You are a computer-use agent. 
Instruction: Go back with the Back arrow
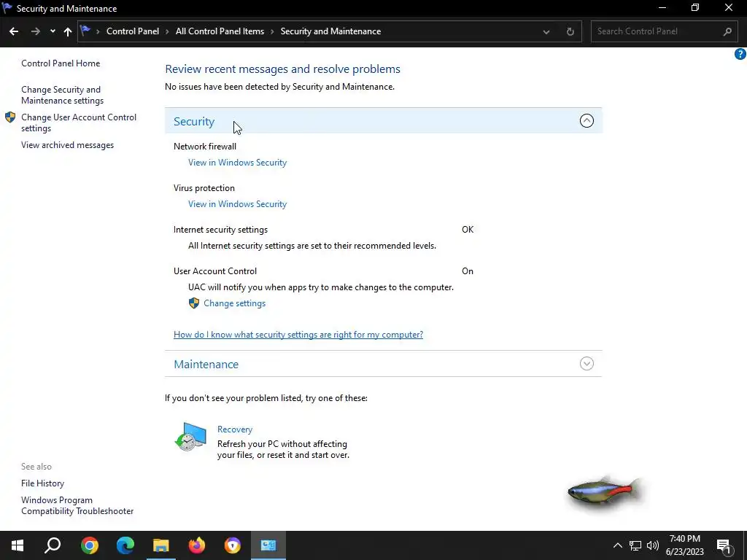pyautogui.click(x=14, y=31)
